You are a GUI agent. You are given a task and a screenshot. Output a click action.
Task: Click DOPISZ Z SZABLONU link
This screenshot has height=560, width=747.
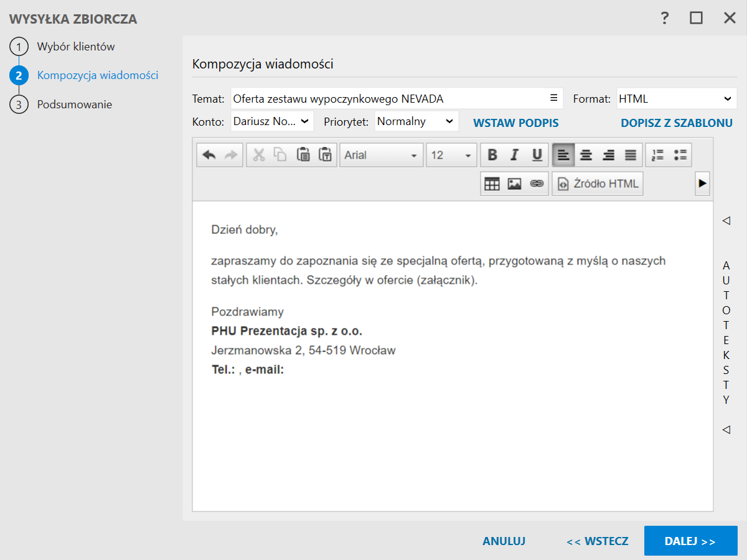pos(677,123)
